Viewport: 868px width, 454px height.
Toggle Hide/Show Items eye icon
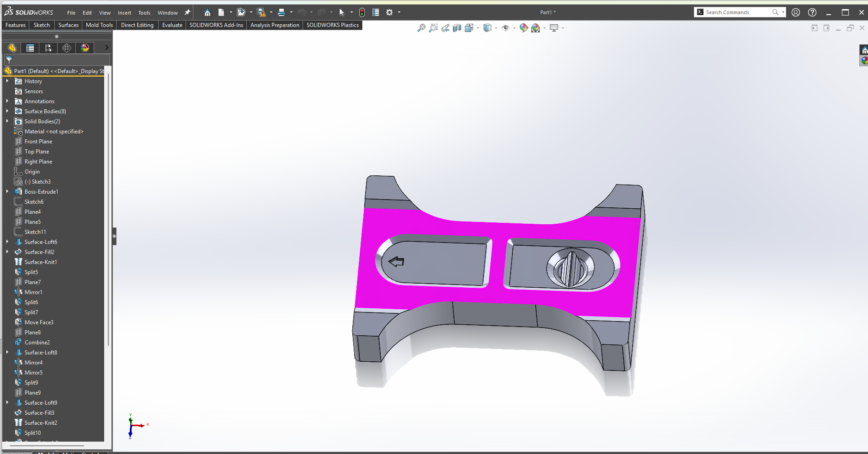point(505,28)
